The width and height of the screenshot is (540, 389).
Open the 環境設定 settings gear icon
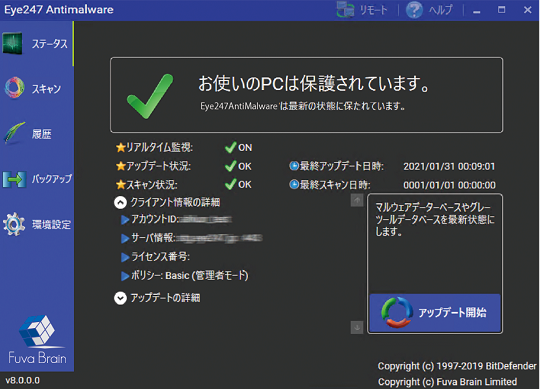(14, 224)
